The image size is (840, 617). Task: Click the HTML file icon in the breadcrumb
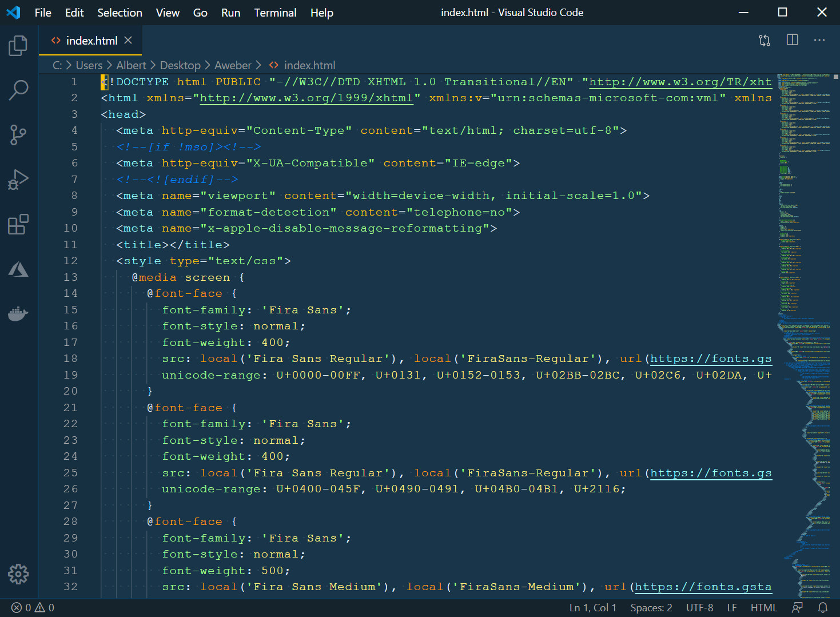point(274,65)
